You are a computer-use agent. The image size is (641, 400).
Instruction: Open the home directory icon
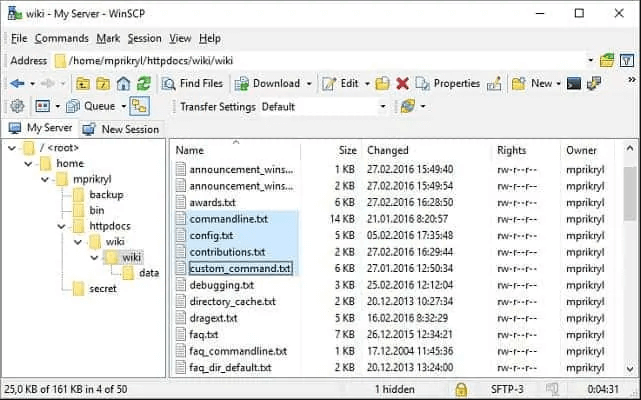click(123, 83)
